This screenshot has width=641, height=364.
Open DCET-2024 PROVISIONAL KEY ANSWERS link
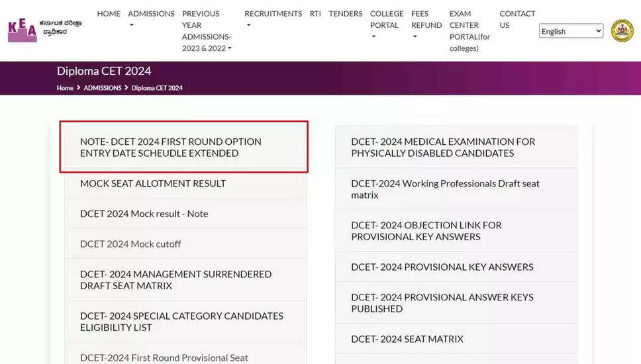pyautogui.click(x=442, y=267)
